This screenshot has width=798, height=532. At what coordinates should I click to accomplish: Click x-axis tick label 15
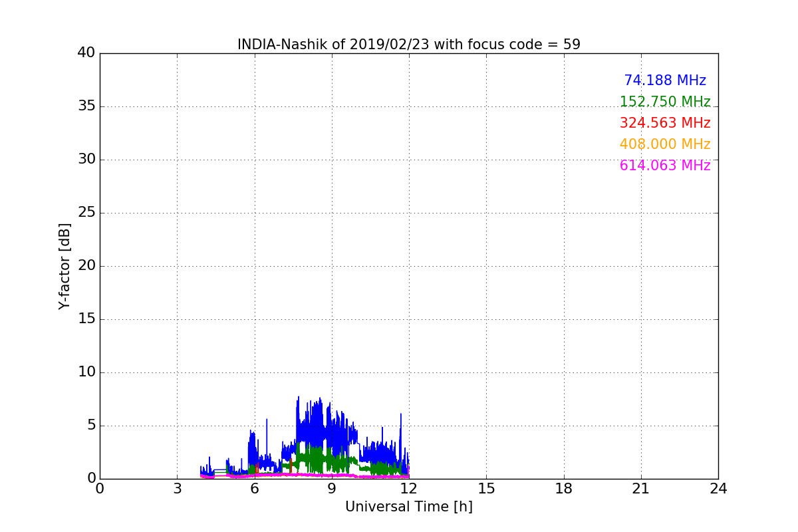pos(486,489)
